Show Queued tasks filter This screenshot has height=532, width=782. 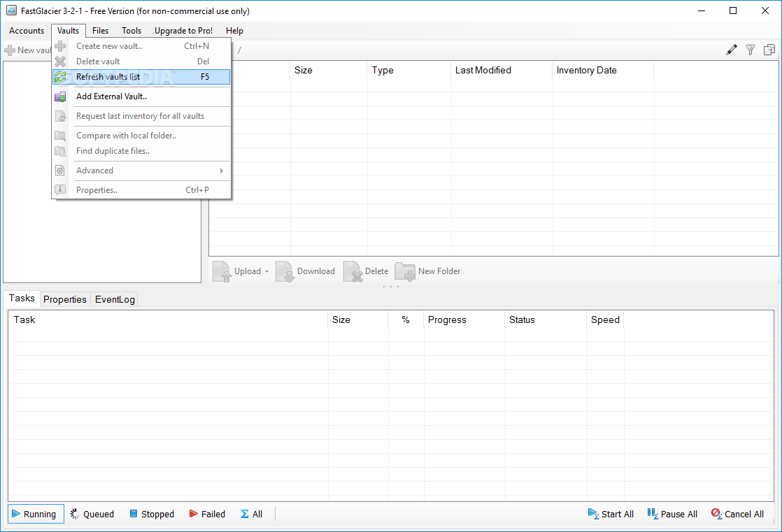tap(92, 514)
